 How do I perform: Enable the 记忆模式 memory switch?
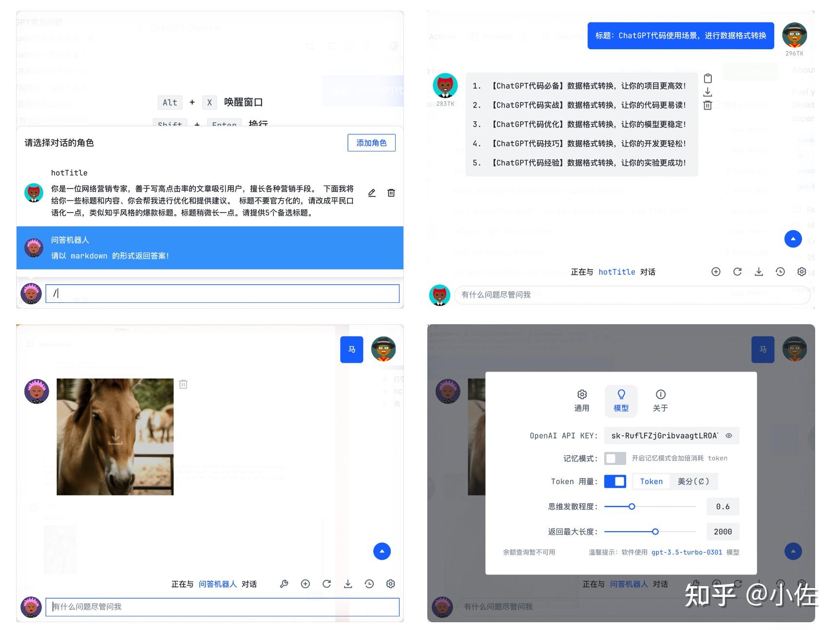click(615, 458)
